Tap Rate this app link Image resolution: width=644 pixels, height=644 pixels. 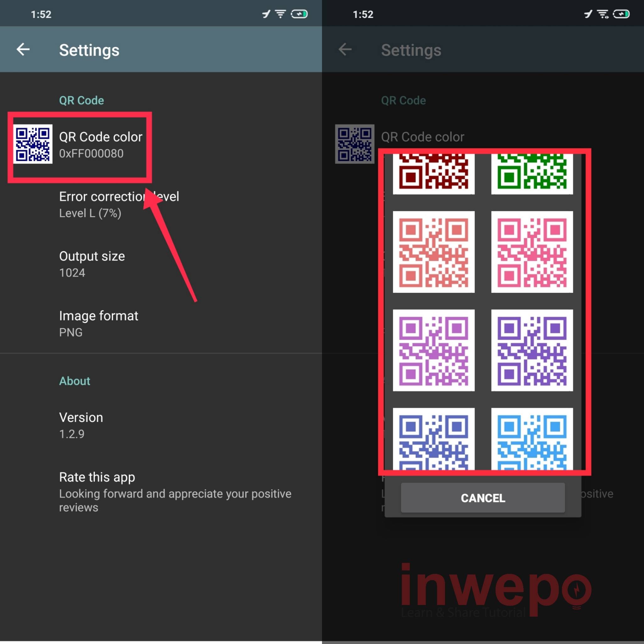coord(97,477)
